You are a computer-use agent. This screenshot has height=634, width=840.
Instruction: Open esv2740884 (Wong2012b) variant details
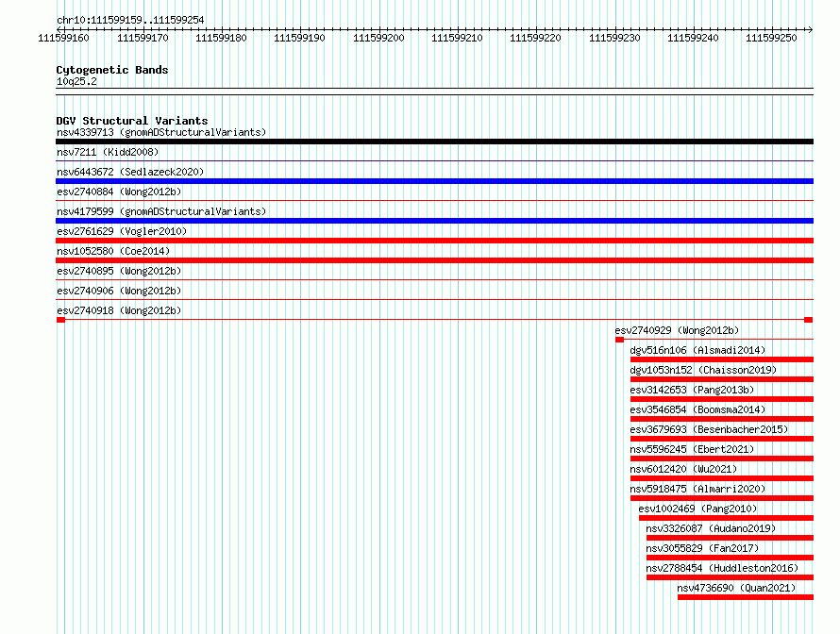(x=119, y=192)
